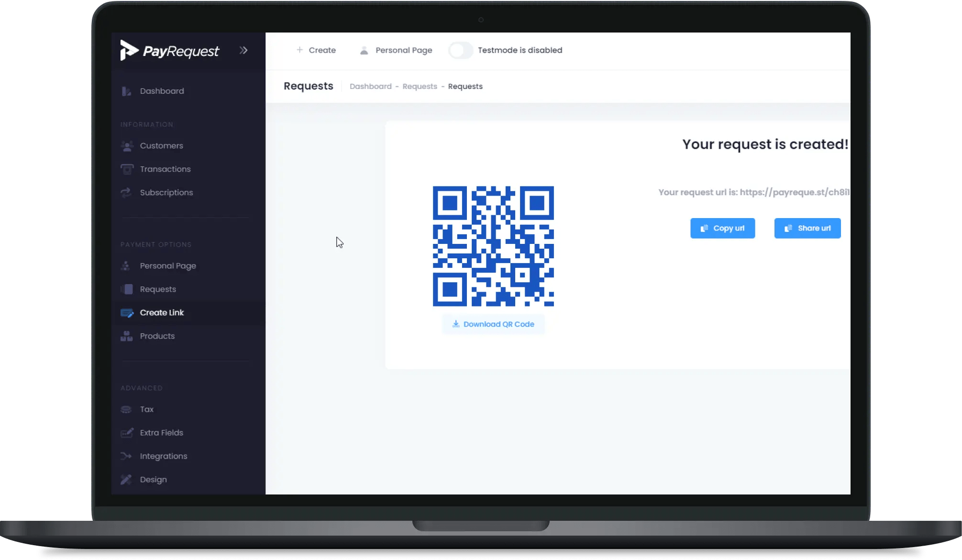Download the QR Code
The height and width of the screenshot is (560, 962).
[493, 324]
